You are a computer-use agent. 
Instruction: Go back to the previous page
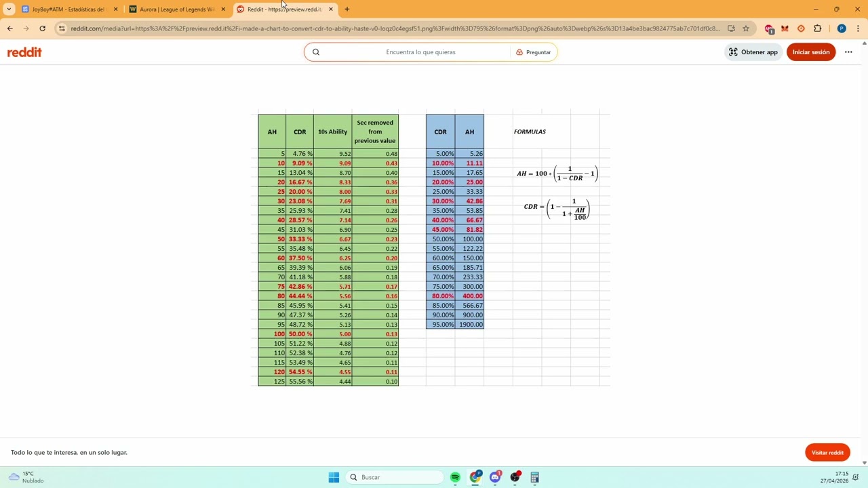pyautogui.click(x=9, y=28)
